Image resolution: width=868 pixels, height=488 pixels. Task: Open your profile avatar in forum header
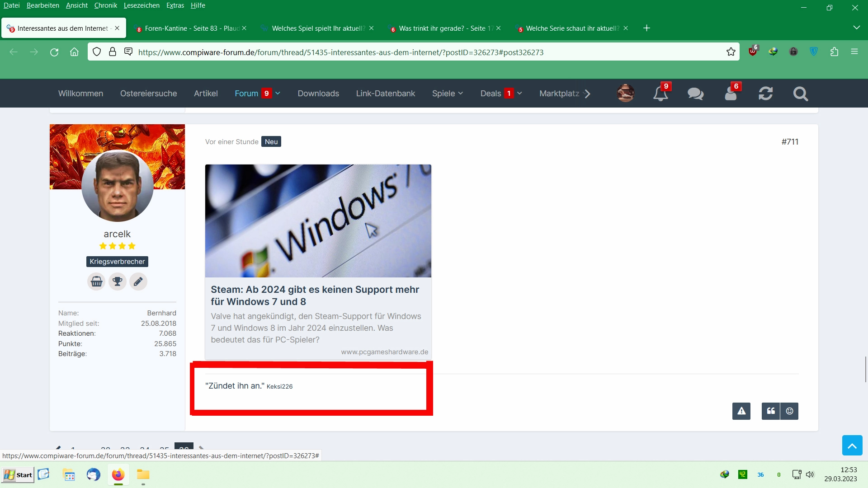626,94
